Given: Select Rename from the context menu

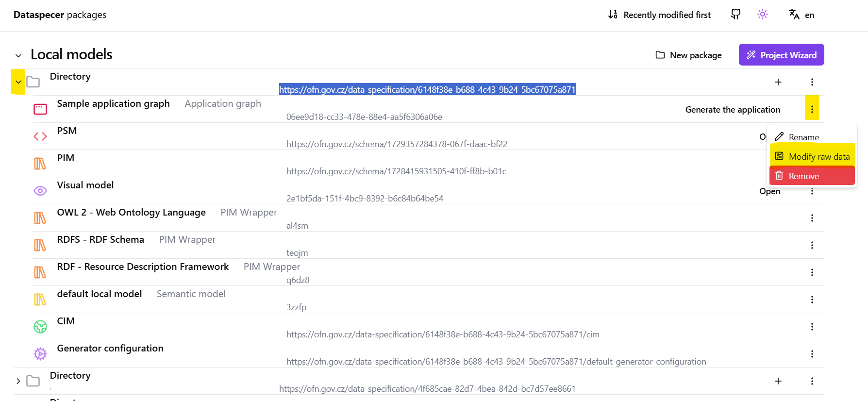Looking at the screenshot, I should click(x=803, y=137).
